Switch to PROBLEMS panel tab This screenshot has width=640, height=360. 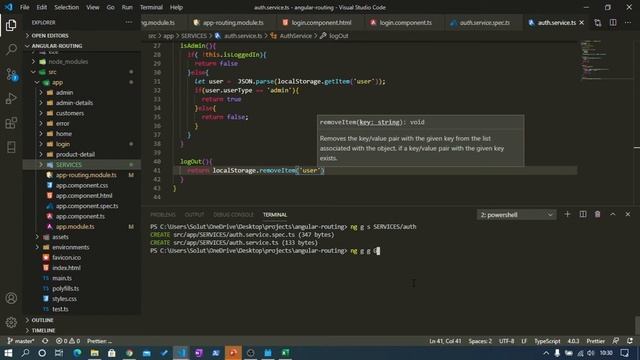pyautogui.click(x=162, y=215)
